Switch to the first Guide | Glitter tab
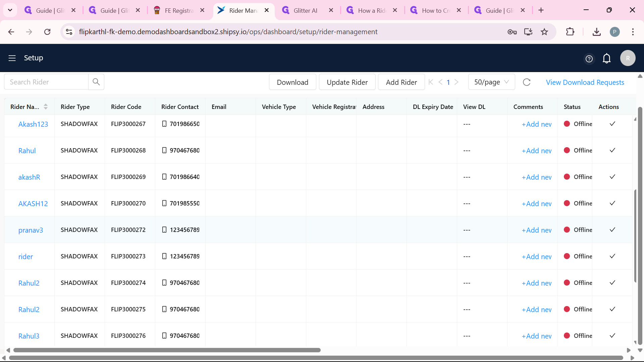 click(50, 10)
